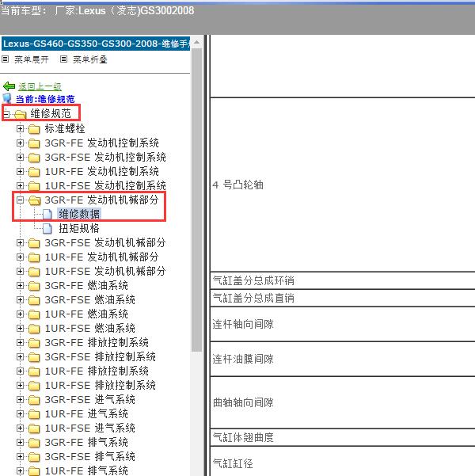This screenshot has height=476, width=475.
Task: Collapse the 维修规范 root node
Action: (6, 114)
